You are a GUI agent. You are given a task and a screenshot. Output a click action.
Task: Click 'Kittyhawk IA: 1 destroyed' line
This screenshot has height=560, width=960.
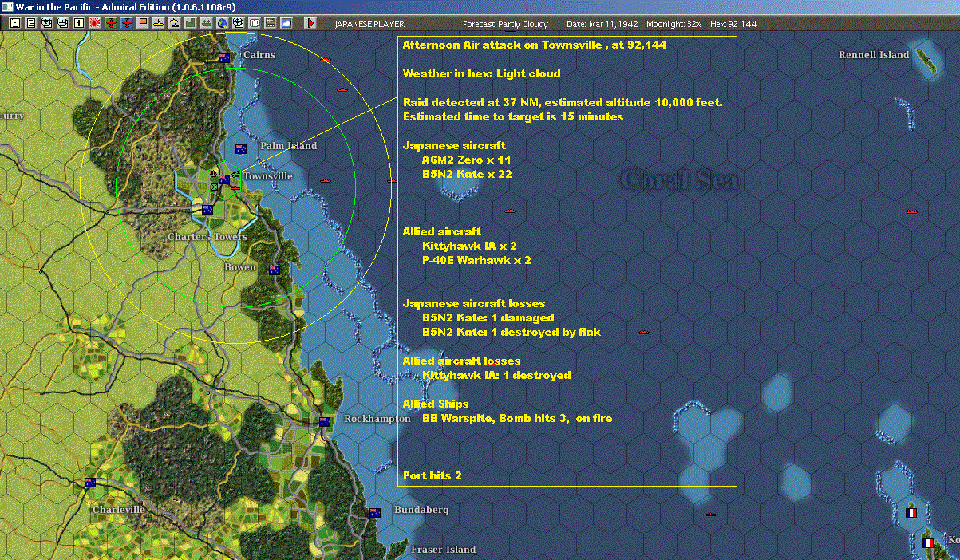[x=496, y=375]
